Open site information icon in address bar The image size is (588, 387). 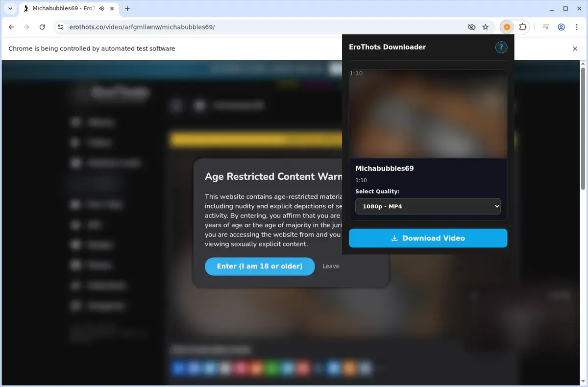(61, 27)
